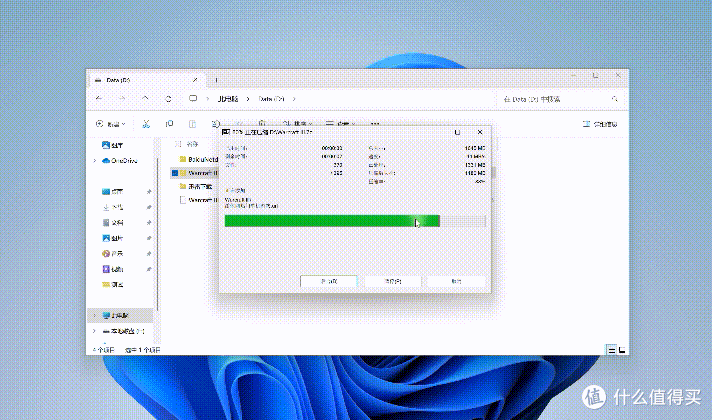Viewport: 712px width, 420px height.
Task: Switch to large thumbnails view in status bar
Action: pos(622,350)
